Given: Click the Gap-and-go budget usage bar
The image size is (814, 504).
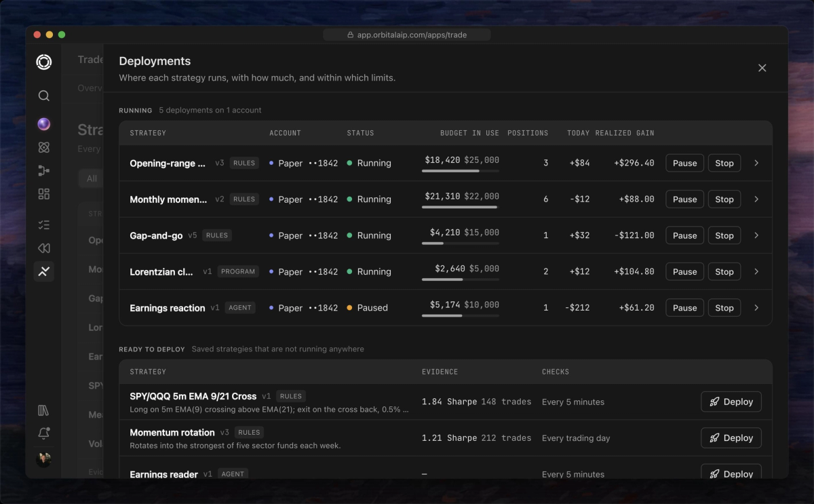Looking at the screenshot, I should pos(461,243).
